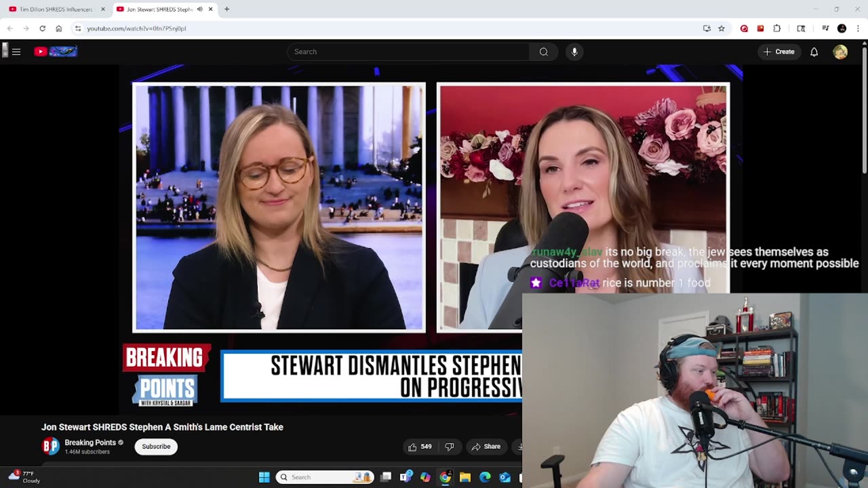Open File Explorer from taskbar
Screen dimensions: 868x488
pyautogui.click(x=465, y=477)
